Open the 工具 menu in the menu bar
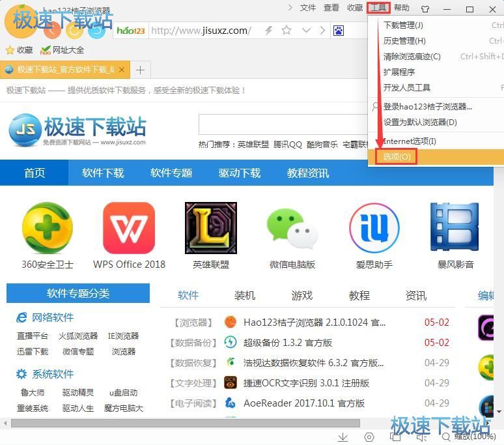504x445 pixels. (378, 8)
